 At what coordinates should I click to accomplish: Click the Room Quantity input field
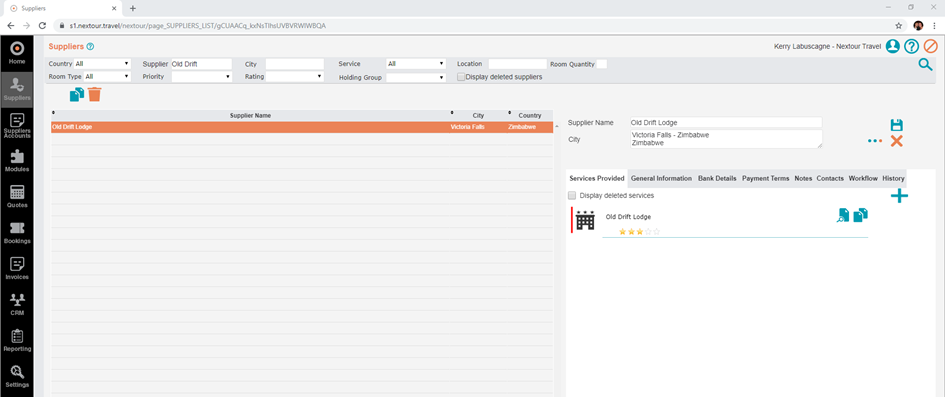(x=601, y=63)
